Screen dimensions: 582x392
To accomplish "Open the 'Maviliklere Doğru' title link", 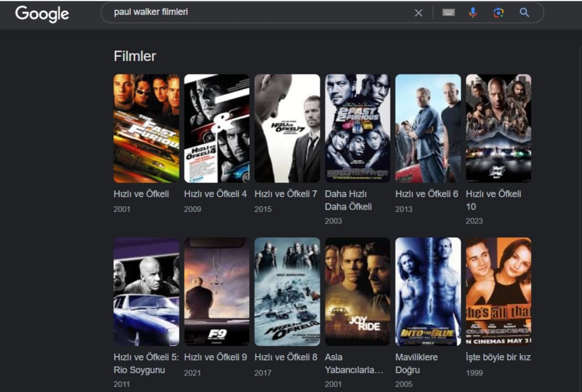I will [417, 364].
